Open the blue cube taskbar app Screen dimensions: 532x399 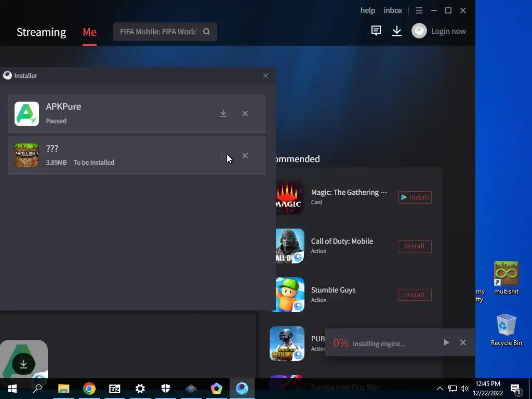pos(191,389)
